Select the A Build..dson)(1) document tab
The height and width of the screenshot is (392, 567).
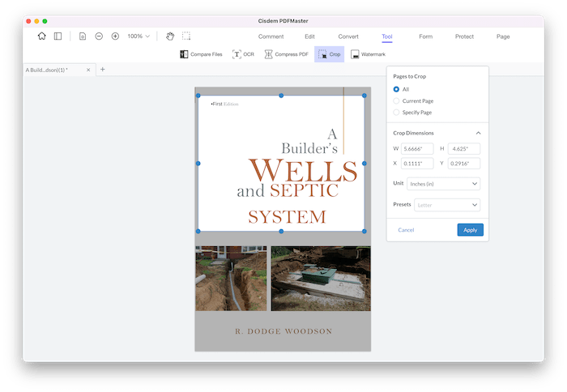click(60, 70)
